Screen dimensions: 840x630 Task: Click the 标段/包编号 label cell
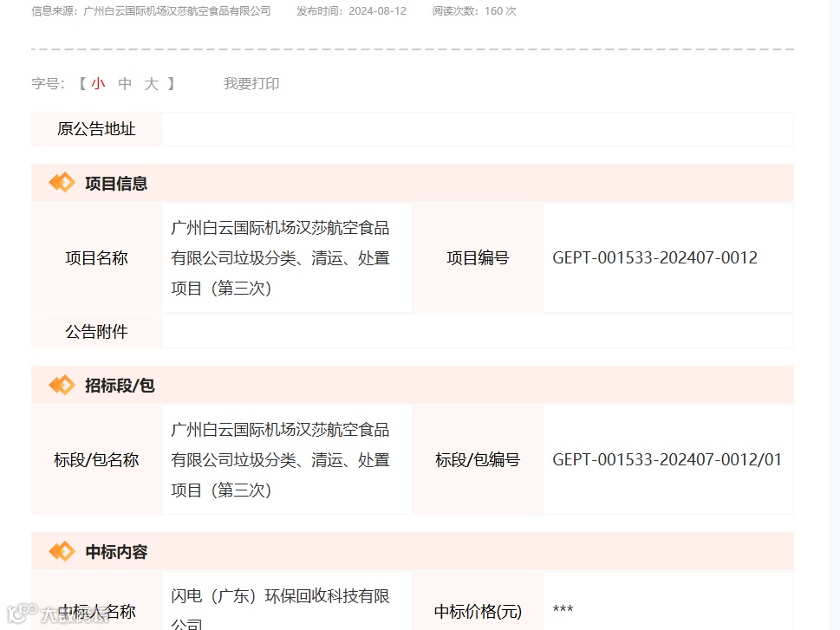[478, 459]
